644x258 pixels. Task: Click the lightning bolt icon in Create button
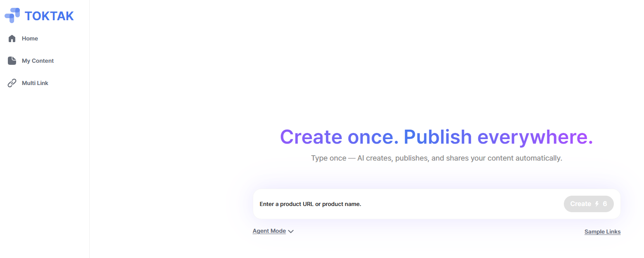[x=596, y=204]
